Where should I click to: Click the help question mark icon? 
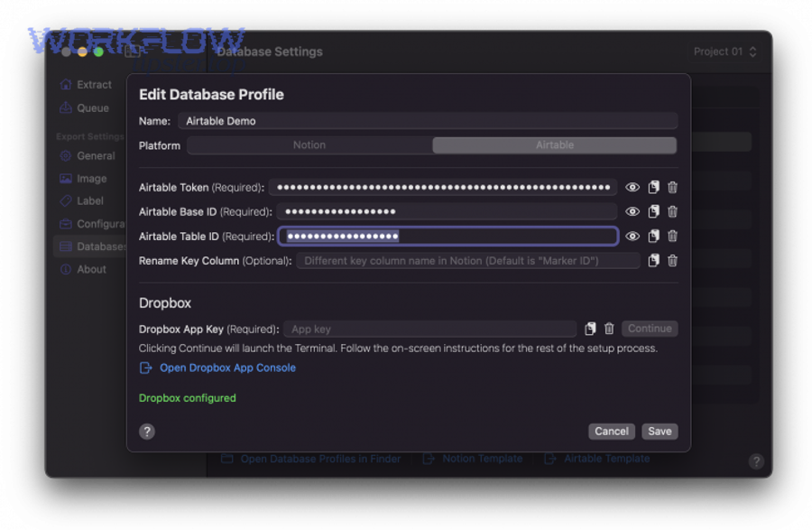147,432
